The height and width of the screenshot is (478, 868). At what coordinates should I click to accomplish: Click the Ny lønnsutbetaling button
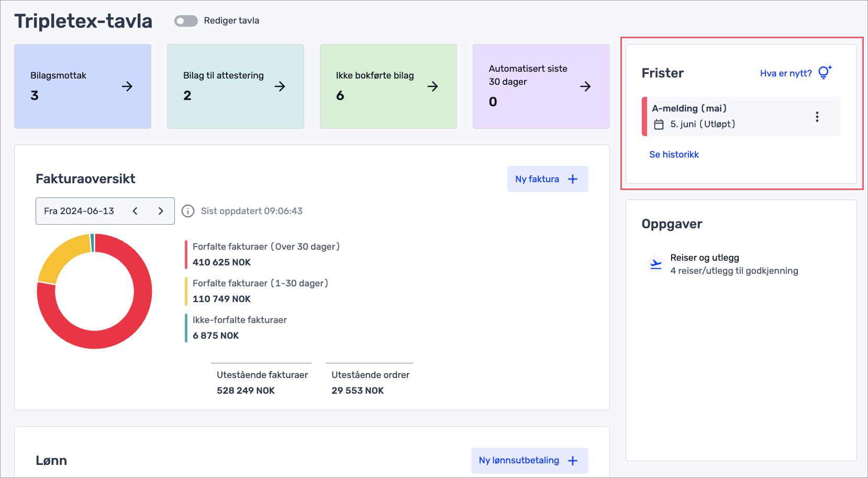tap(530, 461)
